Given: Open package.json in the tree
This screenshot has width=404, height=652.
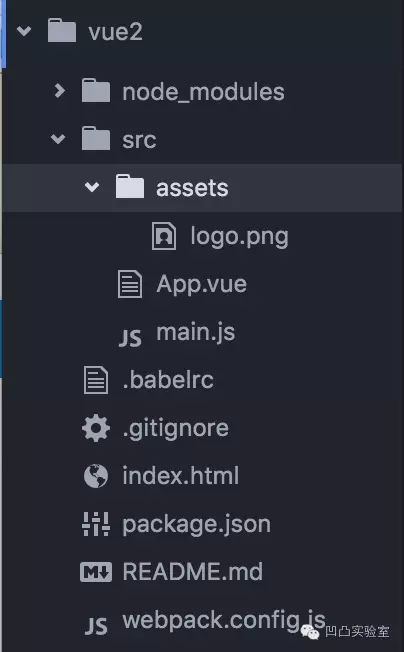Looking at the screenshot, I should pyautogui.click(x=196, y=525).
